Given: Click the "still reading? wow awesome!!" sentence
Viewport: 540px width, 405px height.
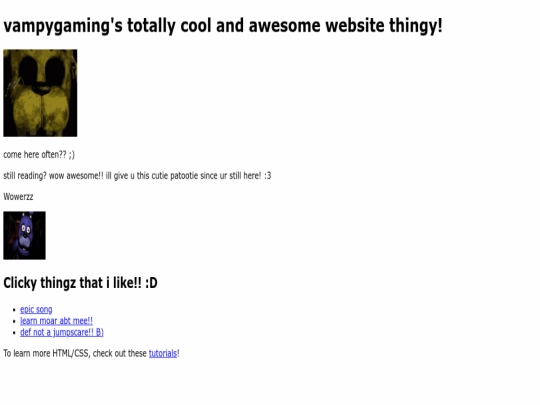Looking at the screenshot, I should (x=53, y=176).
